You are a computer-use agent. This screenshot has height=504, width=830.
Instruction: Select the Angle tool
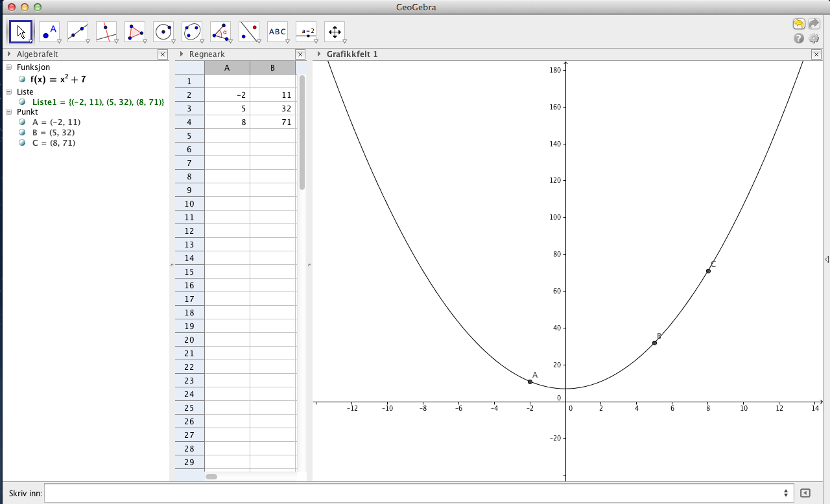pyautogui.click(x=220, y=31)
